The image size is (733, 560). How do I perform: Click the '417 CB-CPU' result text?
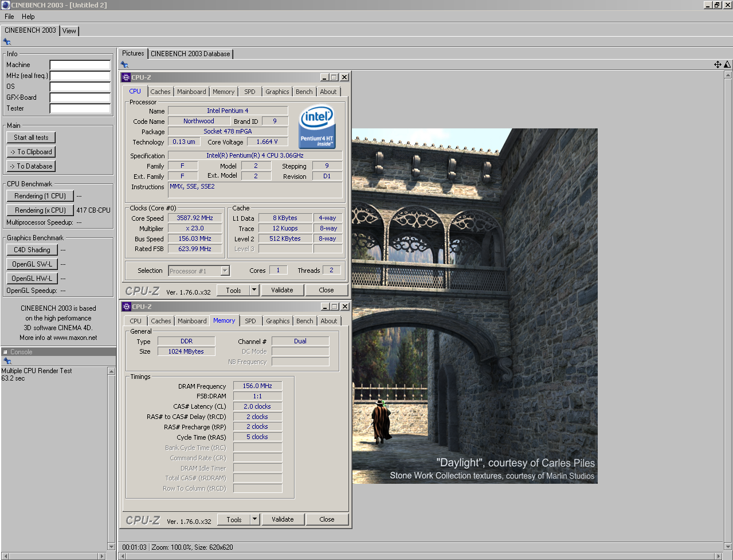[x=93, y=210]
